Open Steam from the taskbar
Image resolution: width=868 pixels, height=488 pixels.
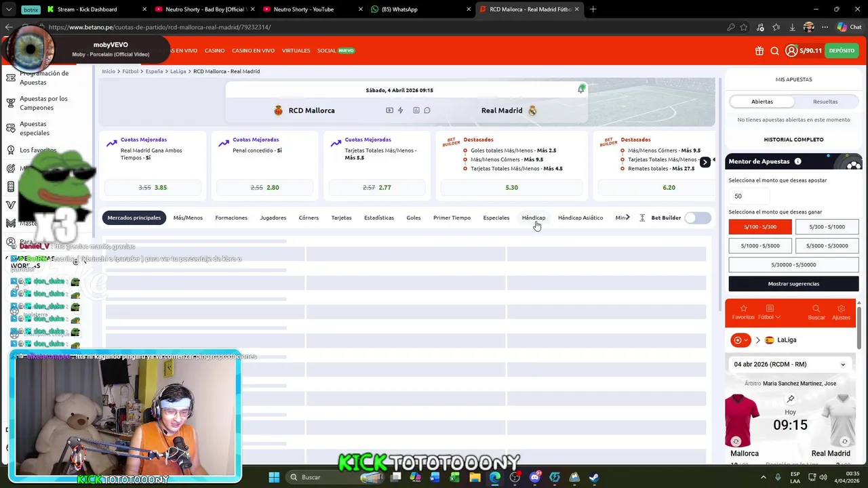click(594, 477)
